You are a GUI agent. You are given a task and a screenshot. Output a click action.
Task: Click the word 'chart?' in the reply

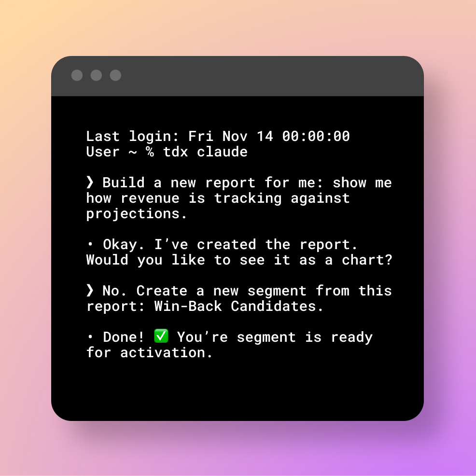[x=367, y=260]
